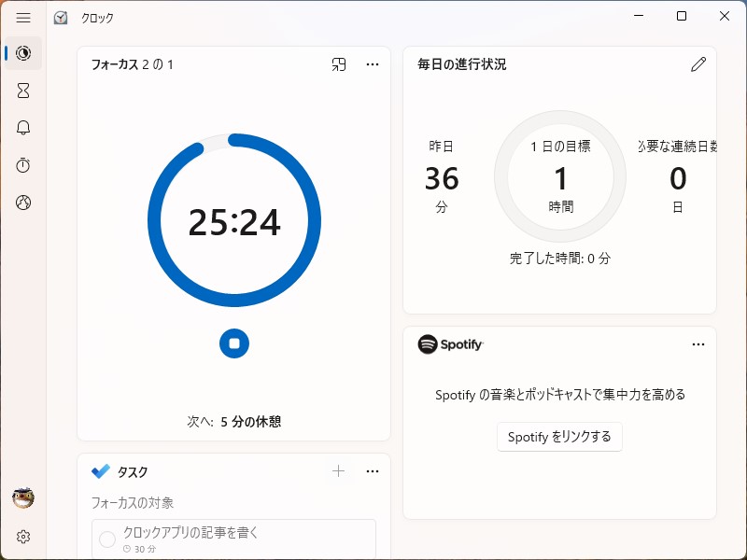Open the focus session options menu
The image size is (747, 560).
coord(373,64)
